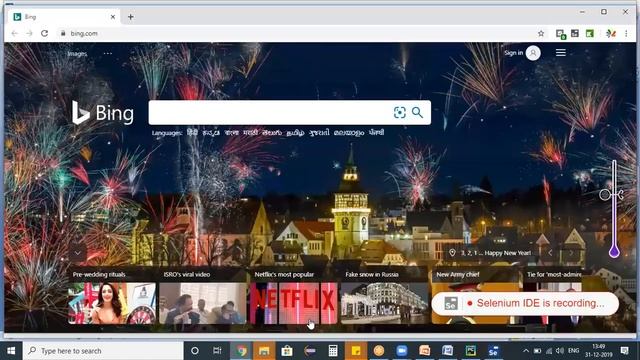This screenshot has width=640, height=360.
Task: Open '3, 2, 1... Happy New Year!' image info
Action: (491, 253)
